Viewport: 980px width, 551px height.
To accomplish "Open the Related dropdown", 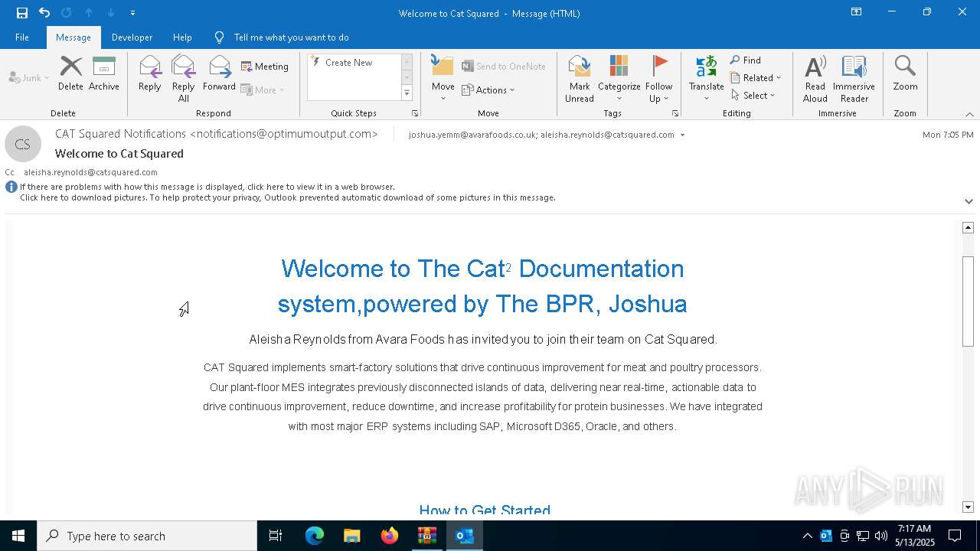I will point(756,78).
